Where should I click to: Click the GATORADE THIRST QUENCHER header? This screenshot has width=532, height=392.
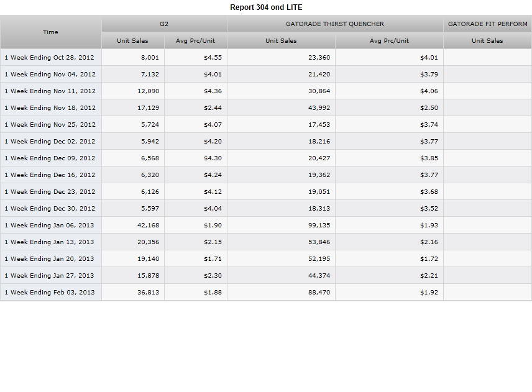click(335, 24)
